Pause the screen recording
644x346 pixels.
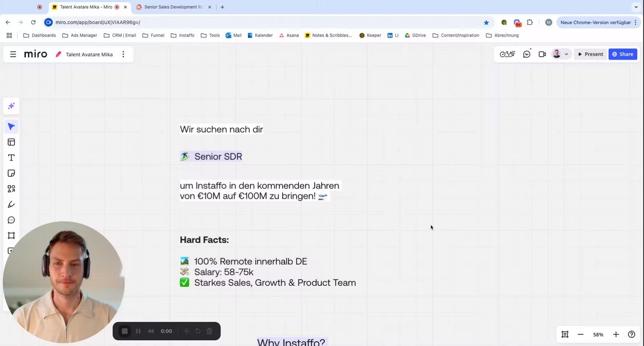[x=138, y=331]
